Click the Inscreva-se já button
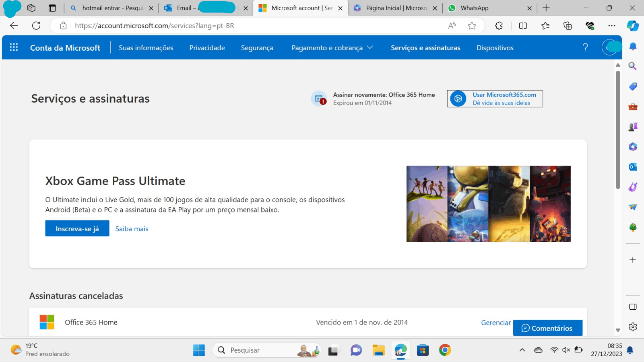Viewport: 644px width, 362px height. coord(77,228)
